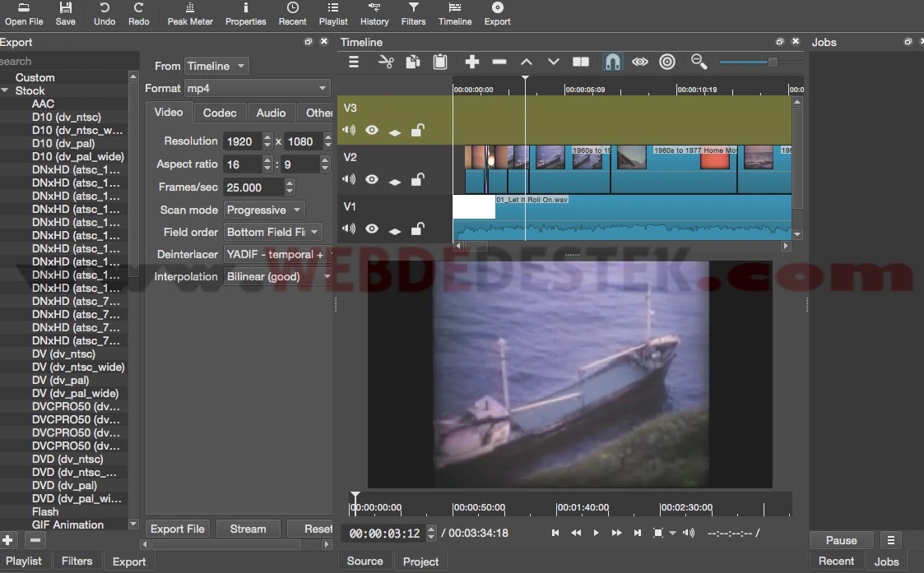The image size is (924, 573).
Task: Open the Format mp4 dropdown
Action: pos(257,88)
